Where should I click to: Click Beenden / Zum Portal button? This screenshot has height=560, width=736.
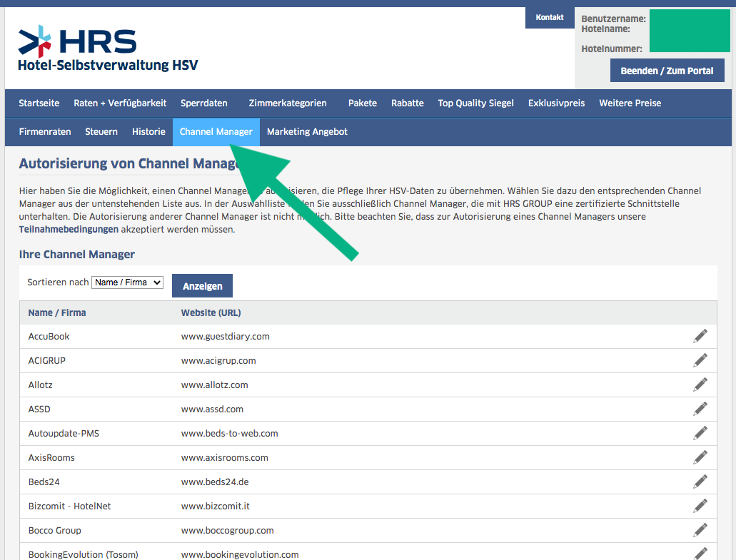tap(667, 71)
